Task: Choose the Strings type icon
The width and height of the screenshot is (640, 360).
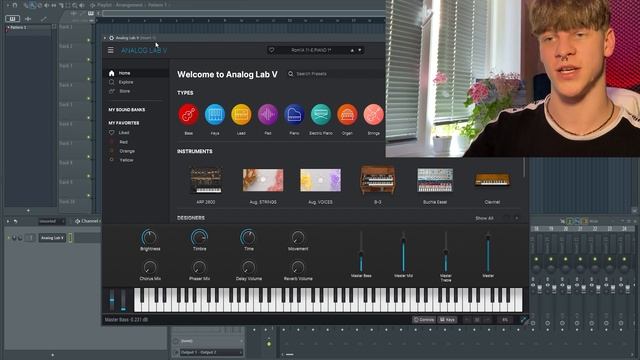Action: 373,115
